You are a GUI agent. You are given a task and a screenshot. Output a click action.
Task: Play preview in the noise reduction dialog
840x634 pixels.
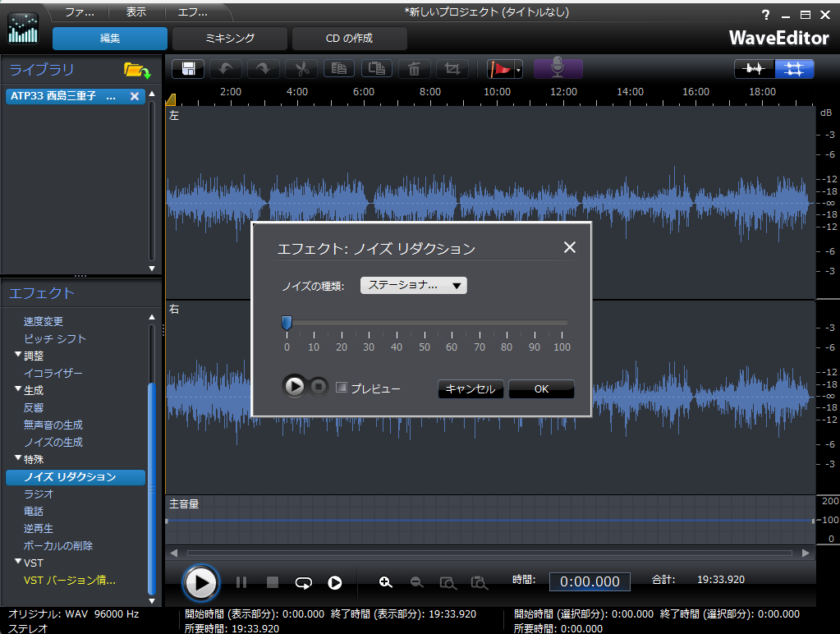[294, 386]
